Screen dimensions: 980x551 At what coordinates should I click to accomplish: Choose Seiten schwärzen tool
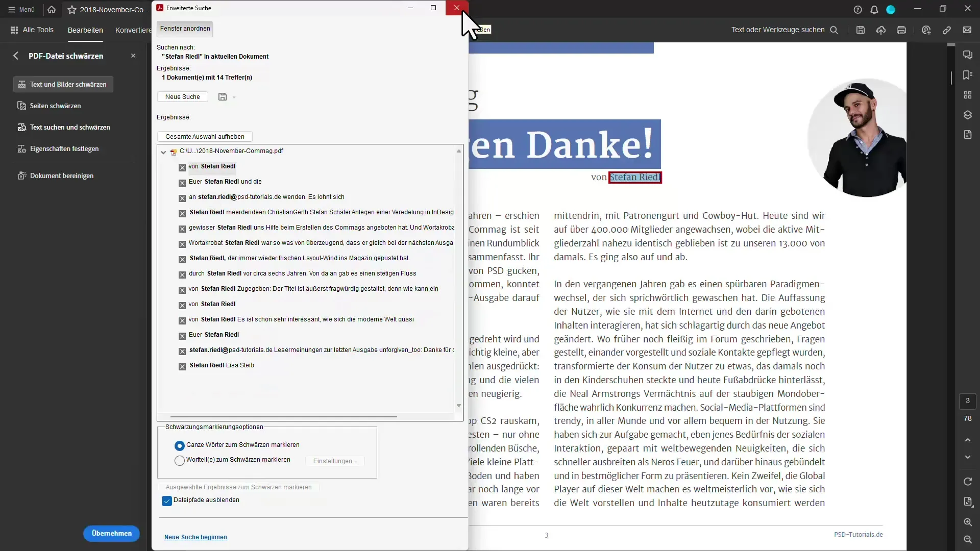tap(50, 106)
